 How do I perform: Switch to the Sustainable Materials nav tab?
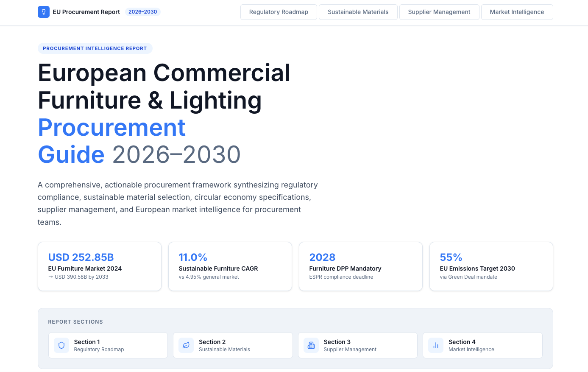tap(358, 12)
